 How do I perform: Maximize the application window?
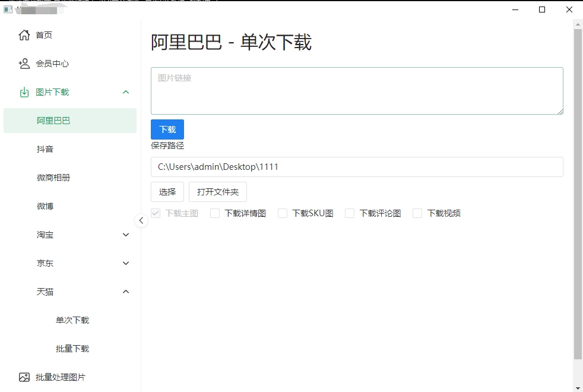pos(542,10)
